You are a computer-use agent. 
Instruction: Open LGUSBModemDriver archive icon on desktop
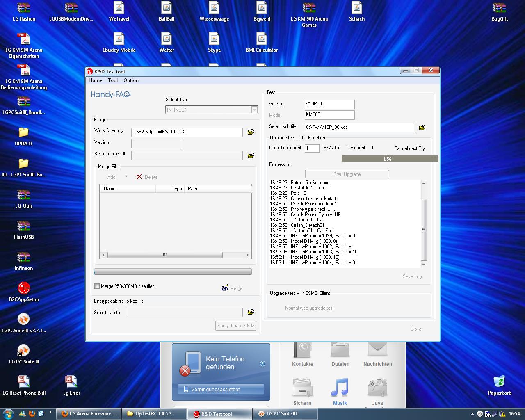[x=71, y=11]
